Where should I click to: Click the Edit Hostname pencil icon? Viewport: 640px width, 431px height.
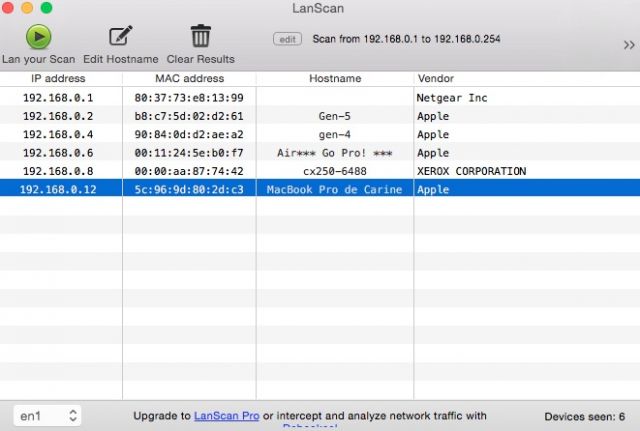120,37
